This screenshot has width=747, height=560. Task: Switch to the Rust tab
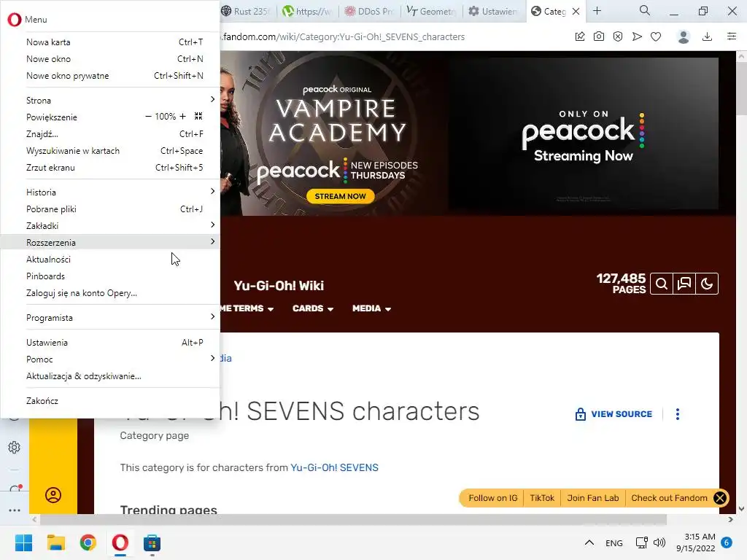(x=247, y=12)
